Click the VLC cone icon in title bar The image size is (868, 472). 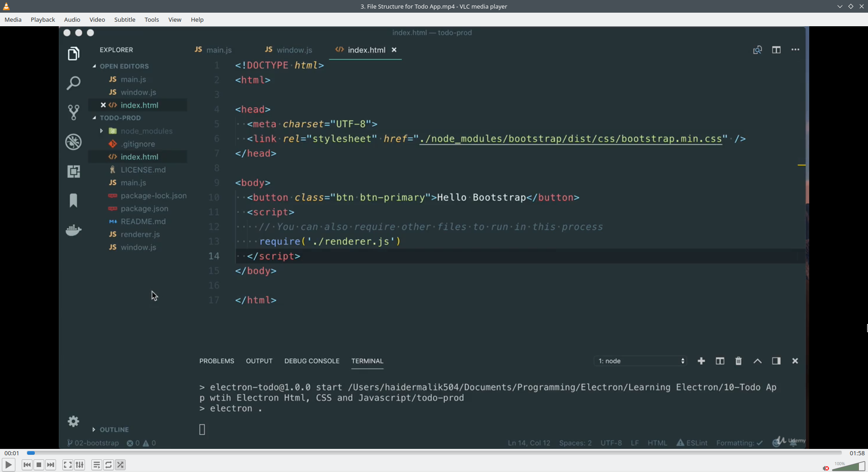[x=6, y=6]
